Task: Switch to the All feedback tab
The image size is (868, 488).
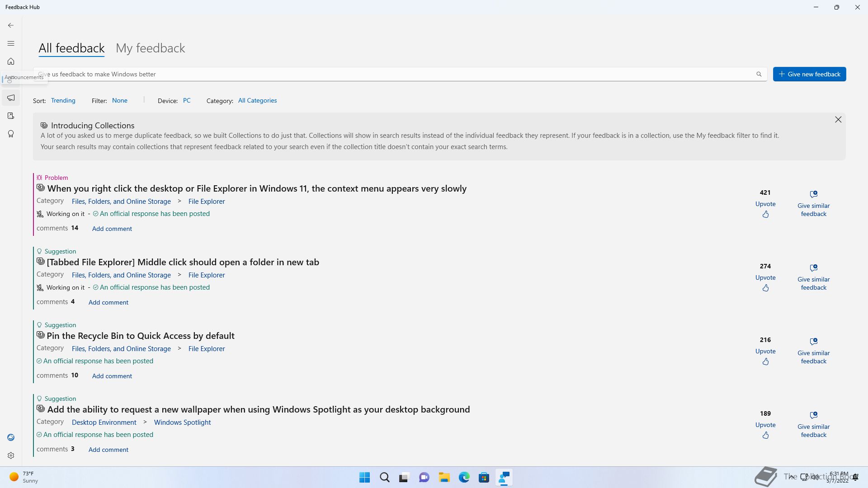Action: coord(71,48)
